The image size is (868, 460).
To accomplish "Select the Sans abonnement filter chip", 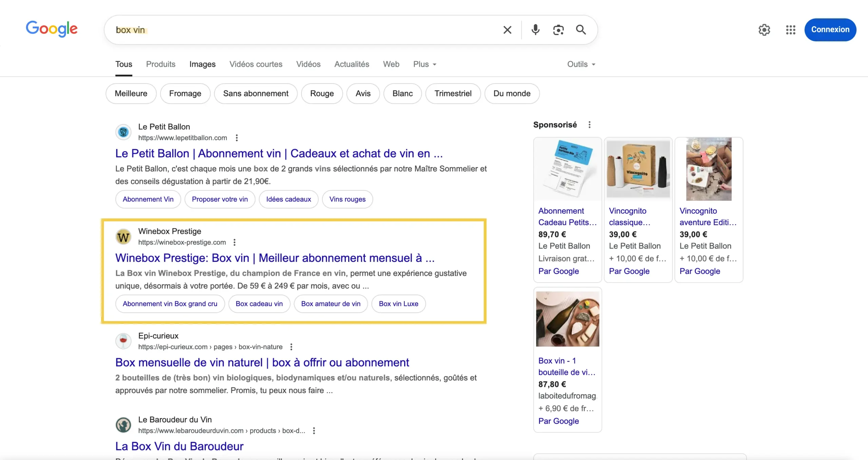I will pyautogui.click(x=256, y=93).
